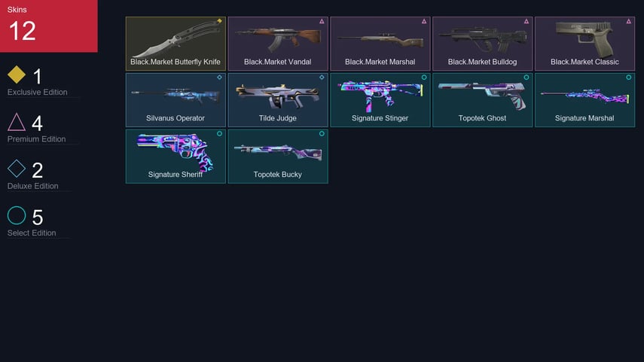Click the yellow badge on Butterfly Knife card
Image resolution: width=644 pixels, height=362 pixels.
click(219, 21)
